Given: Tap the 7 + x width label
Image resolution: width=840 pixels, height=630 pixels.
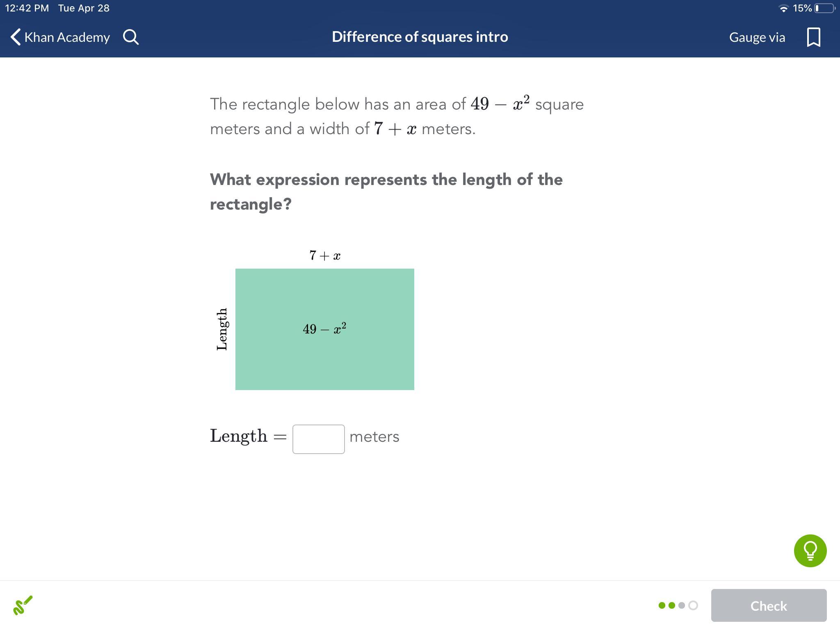Looking at the screenshot, I should pyautogui.click(x=325, y=256).
